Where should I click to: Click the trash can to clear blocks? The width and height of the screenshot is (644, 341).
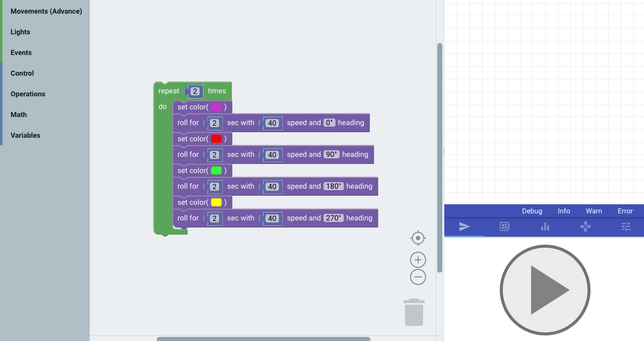click(x=414, y=312)
